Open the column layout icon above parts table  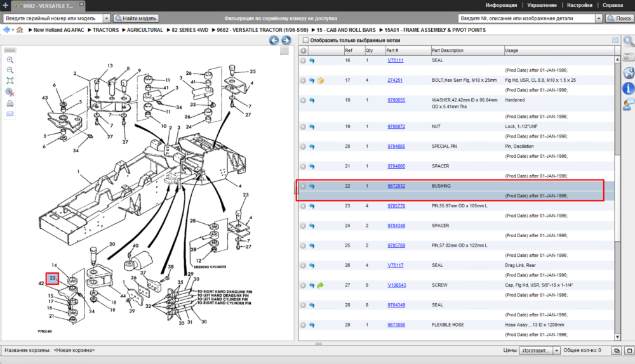click(x=615, y=40)
